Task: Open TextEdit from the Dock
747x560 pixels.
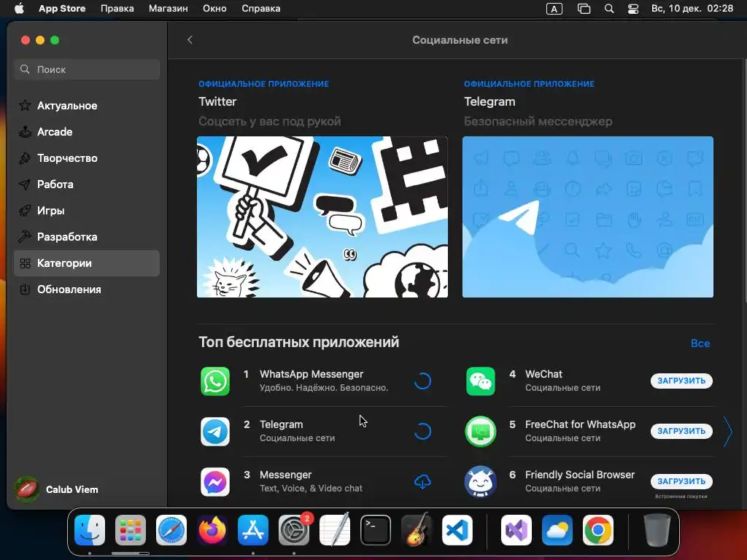Action: (334, 530)
